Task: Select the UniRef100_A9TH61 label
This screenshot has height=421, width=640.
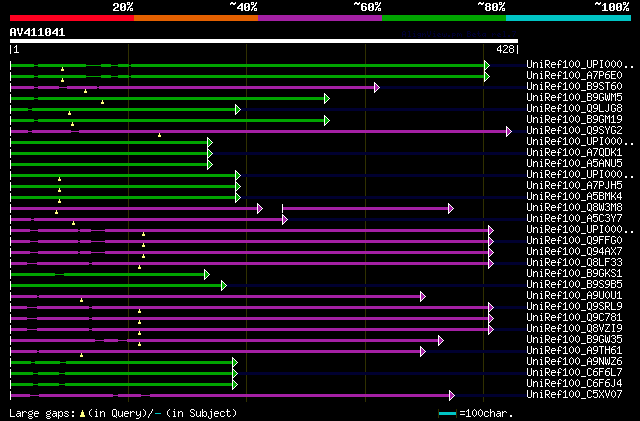Action: pos(574,351)
